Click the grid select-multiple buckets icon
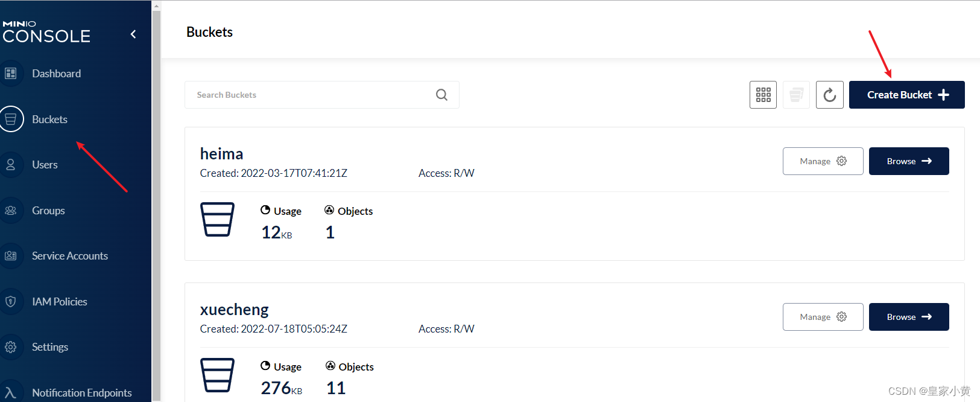 (x=763, y=95)
